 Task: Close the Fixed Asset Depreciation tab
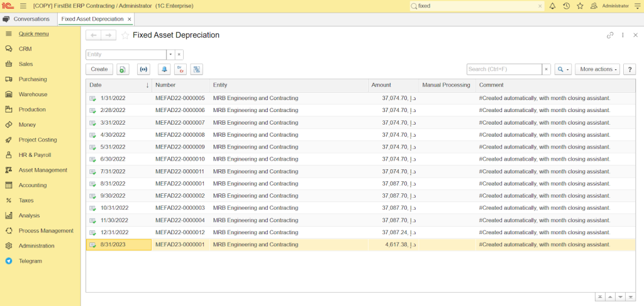tap(130, 20)
